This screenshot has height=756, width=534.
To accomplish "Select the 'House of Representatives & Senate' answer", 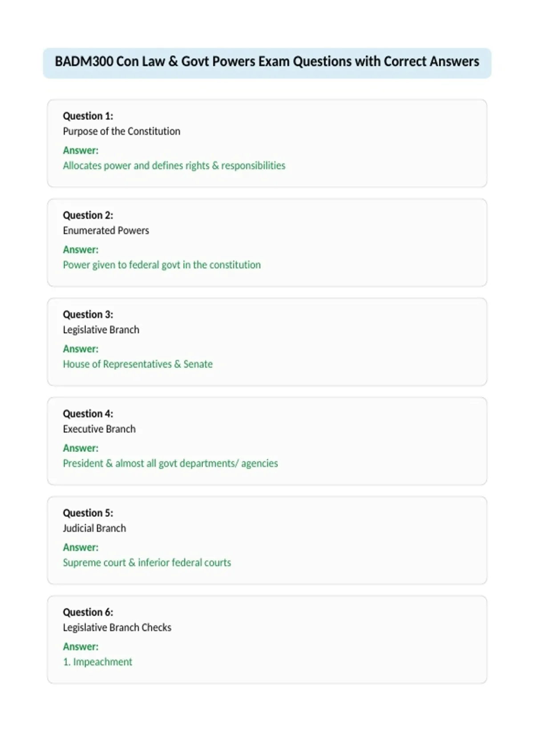I will click(x=138, y=364).
